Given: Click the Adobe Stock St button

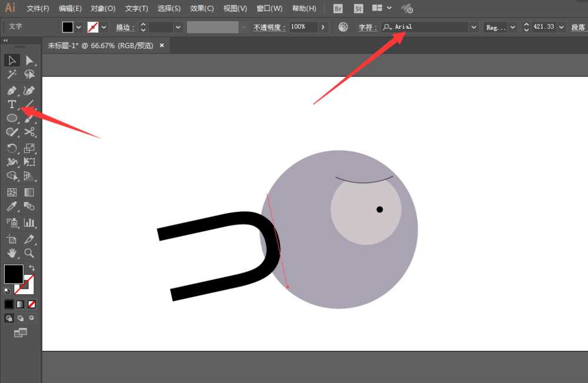Looking at the screenshot, I should pos(358,8).
